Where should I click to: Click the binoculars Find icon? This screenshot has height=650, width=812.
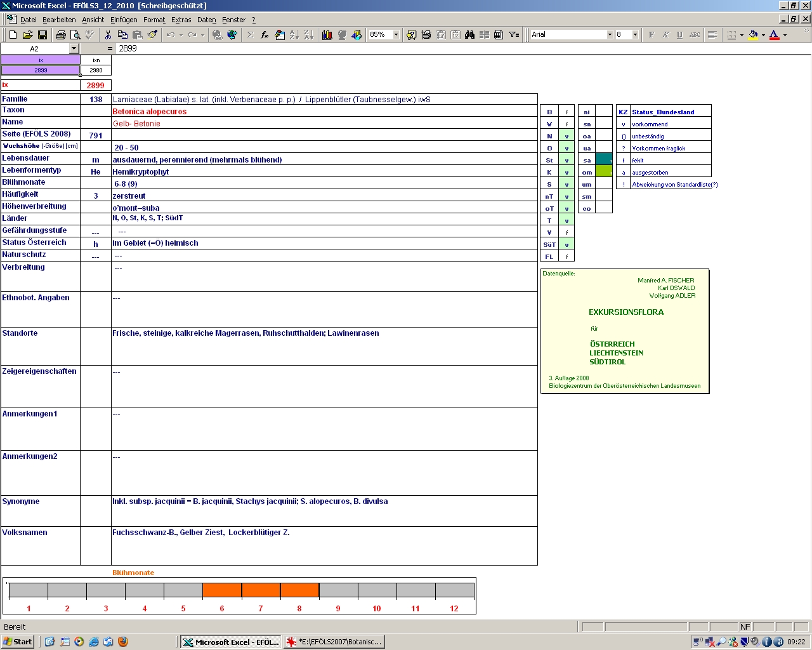pyautogui.click(x=469, y=35)
